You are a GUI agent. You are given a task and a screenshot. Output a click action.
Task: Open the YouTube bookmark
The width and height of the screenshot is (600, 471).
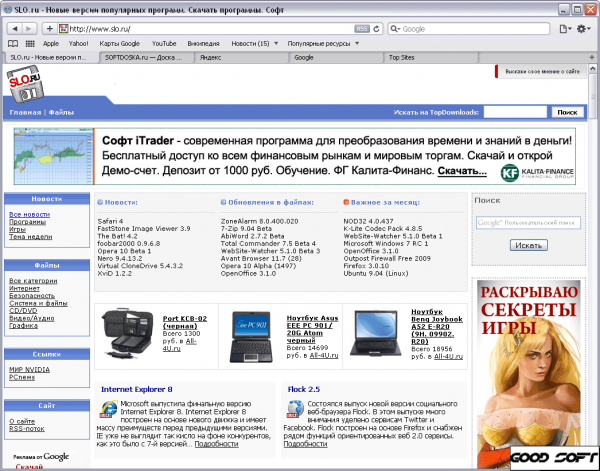click(164, 44)
